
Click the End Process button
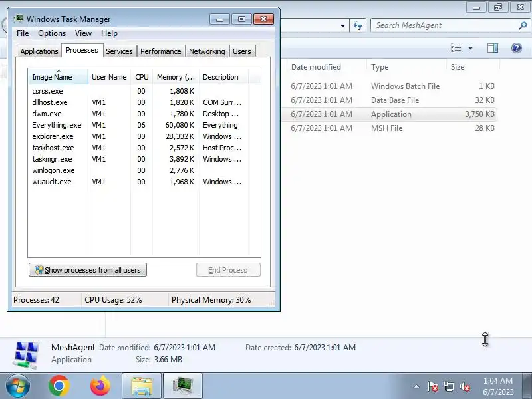[228, 270]
